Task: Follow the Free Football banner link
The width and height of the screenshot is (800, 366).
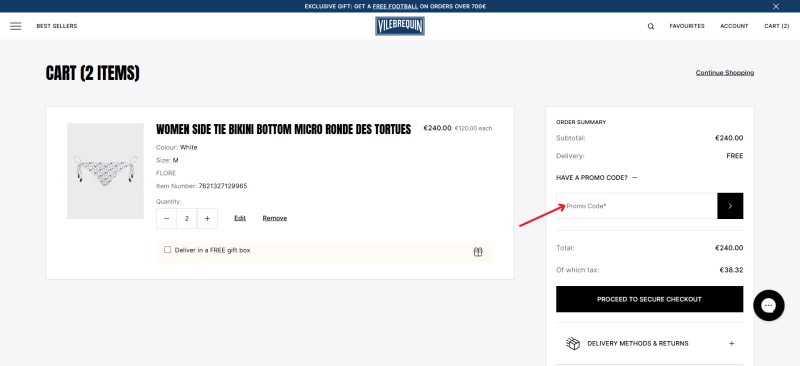Action: (395, 7)
